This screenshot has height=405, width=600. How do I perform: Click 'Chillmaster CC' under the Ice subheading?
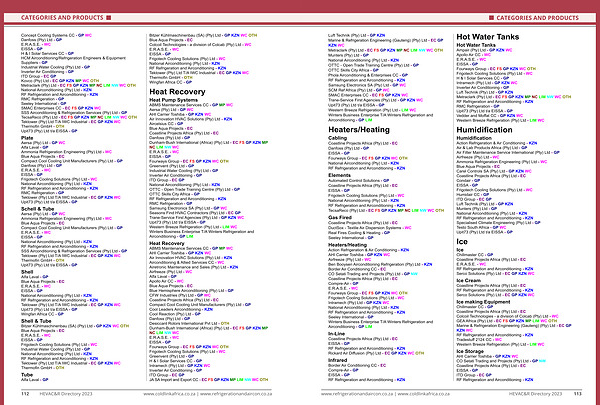470,255
